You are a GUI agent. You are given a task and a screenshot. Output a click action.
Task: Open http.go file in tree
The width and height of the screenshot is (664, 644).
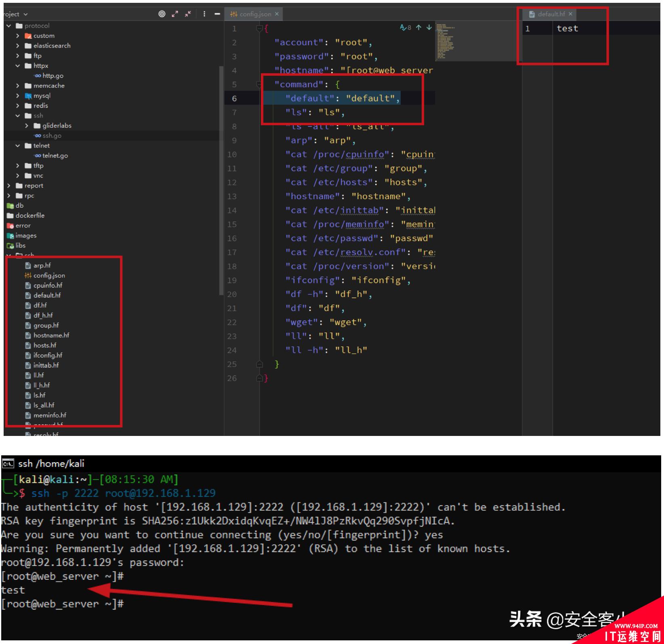pos(49,76)
